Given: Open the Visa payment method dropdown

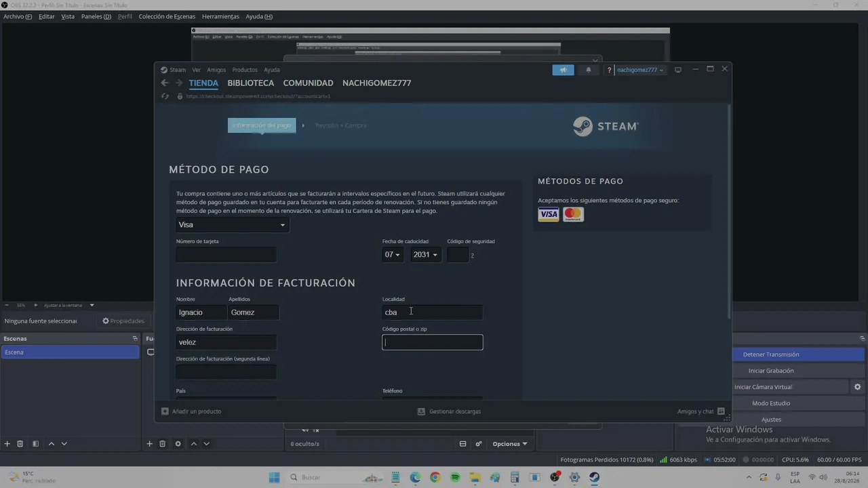Looking at the screenshot, I should click(x=232, y=225).
